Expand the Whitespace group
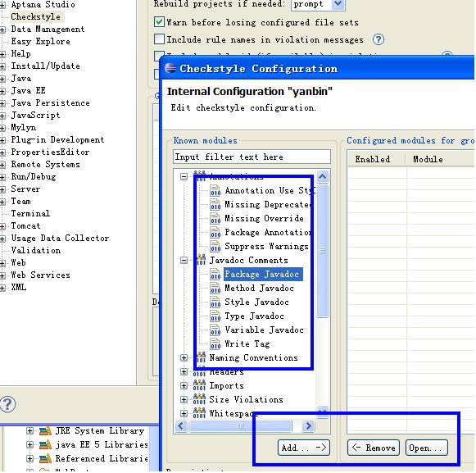Viewport: 476px width, 473px height. coord(184,413)
